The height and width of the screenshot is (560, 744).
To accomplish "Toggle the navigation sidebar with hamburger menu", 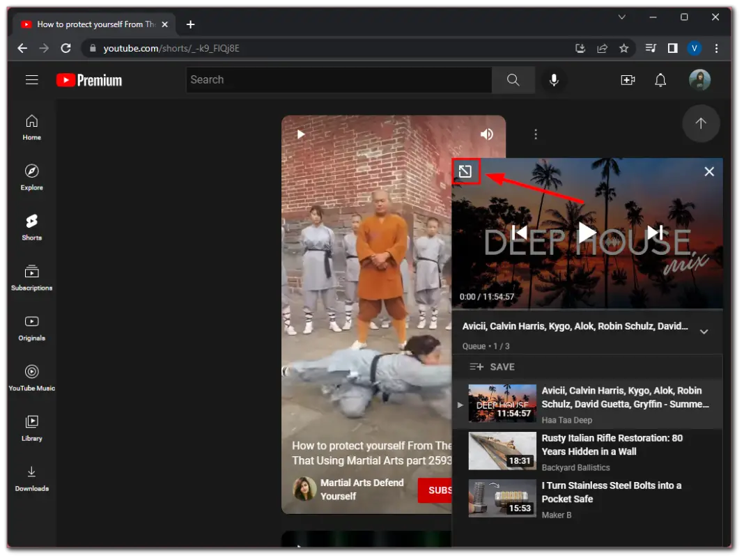I will click(31, 79).
